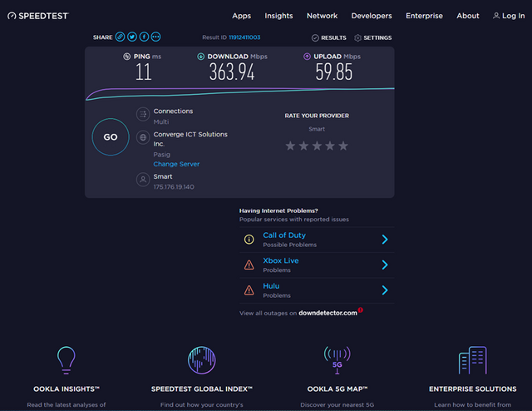Rate provider two stars
This screenshot has height=411, width=532.
303,146
